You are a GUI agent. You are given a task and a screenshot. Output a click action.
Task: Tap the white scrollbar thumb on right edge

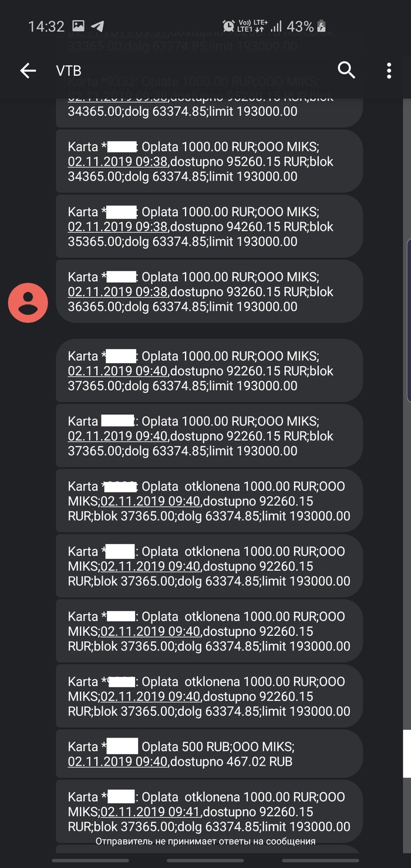pyautogui.click(x=407, y=753)
